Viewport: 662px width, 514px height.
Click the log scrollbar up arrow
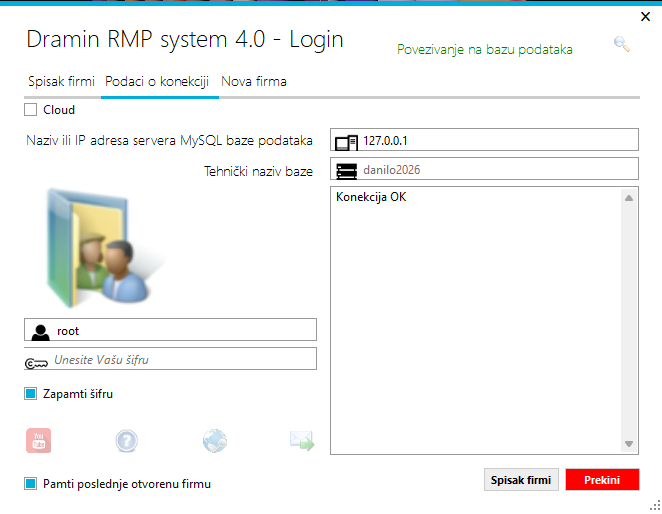tap(629, 198)
